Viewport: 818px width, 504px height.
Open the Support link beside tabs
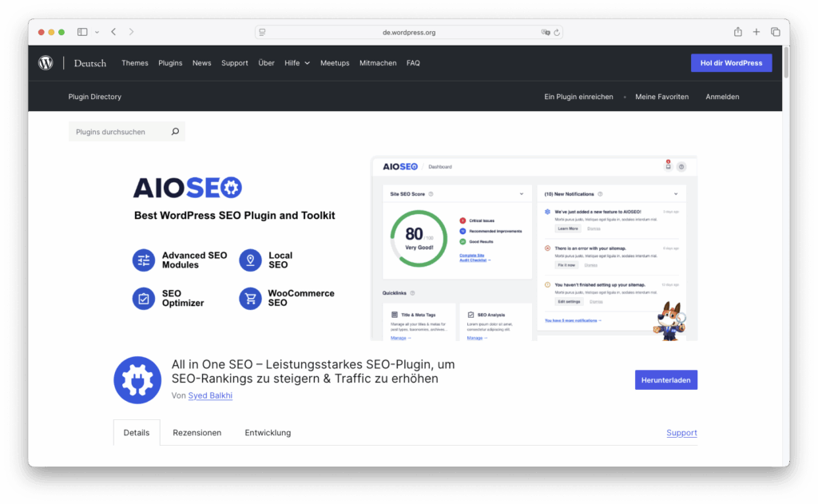point(681,433)
